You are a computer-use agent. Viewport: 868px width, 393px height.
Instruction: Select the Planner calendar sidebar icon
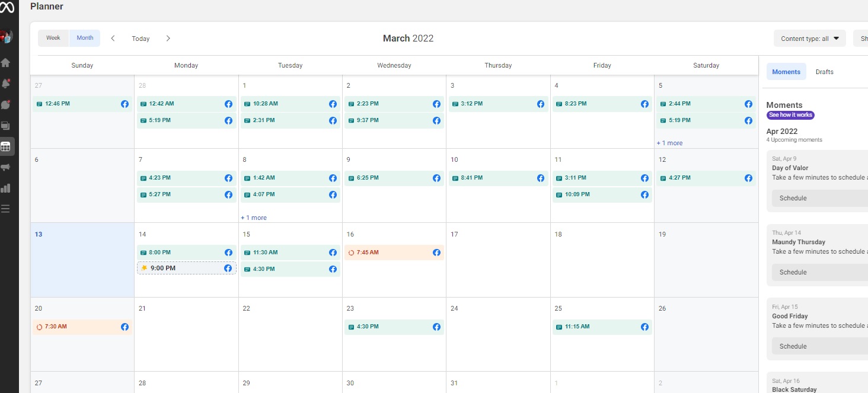[6, 146]
